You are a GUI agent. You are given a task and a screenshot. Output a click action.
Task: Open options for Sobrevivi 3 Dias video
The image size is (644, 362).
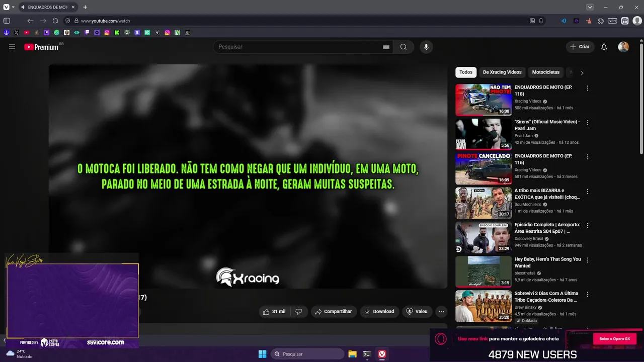pyautogui.click(x=588, y=294)
